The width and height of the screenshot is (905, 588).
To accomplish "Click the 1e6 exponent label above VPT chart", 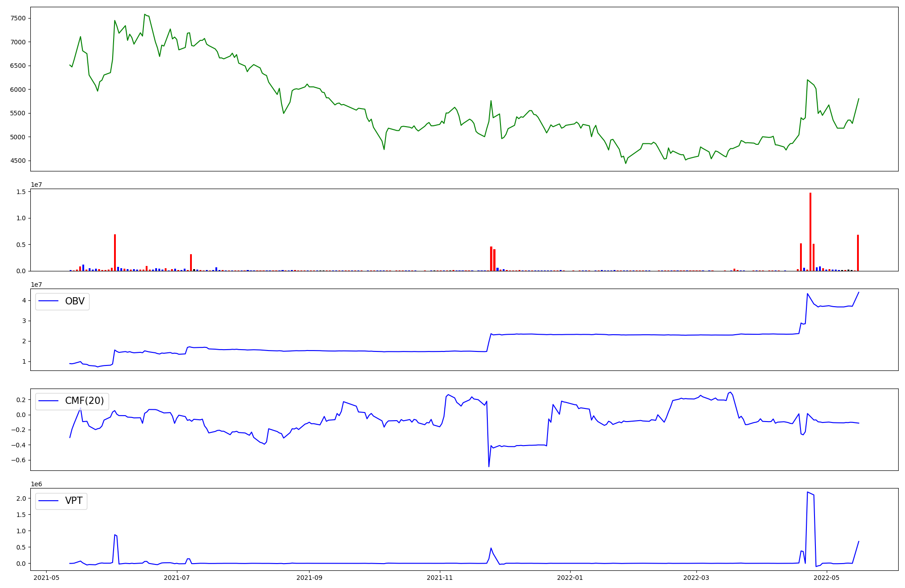I will point(36,484).
